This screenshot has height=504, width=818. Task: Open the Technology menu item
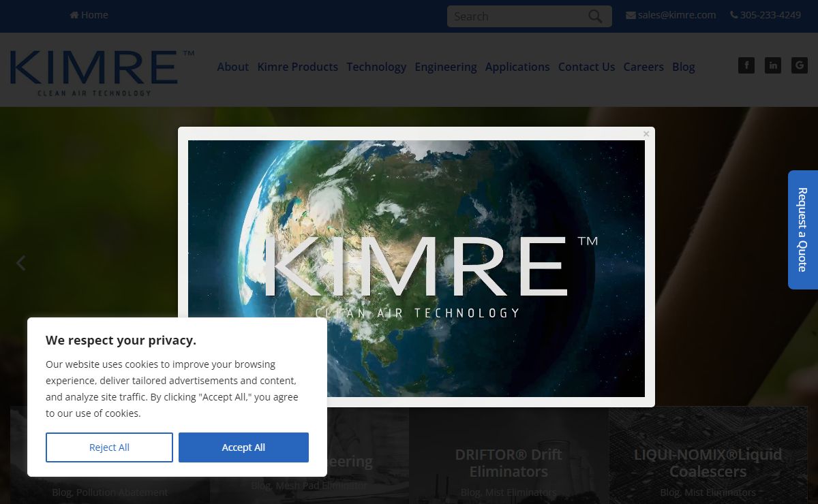376,67
